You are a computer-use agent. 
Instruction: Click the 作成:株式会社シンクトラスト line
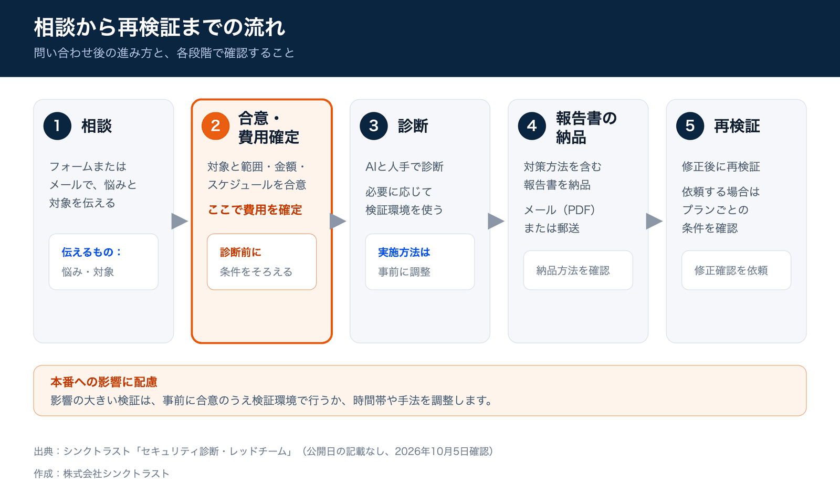[x=102, y=474]
